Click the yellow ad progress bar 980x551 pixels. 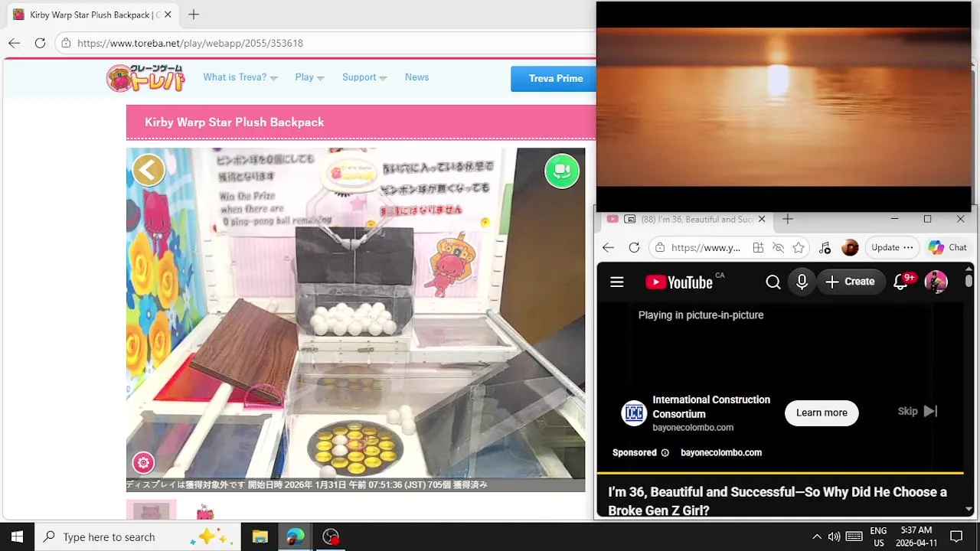point(779,473)
